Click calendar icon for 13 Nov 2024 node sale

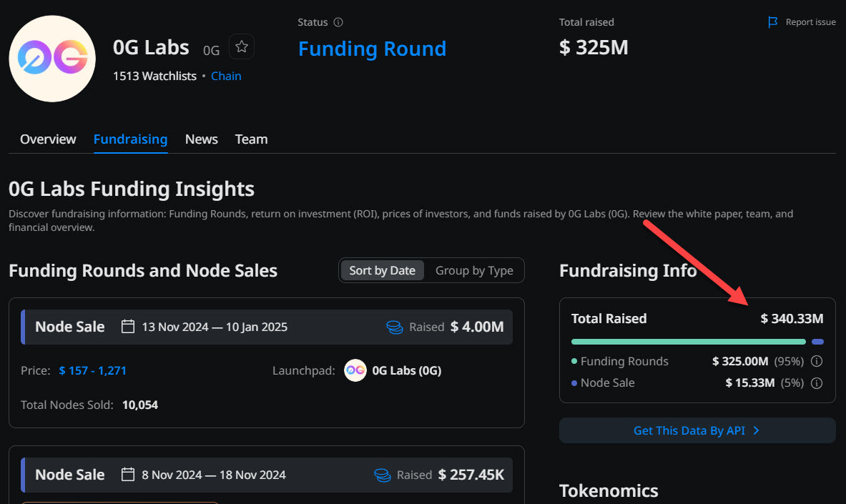[x=128, y=327]
